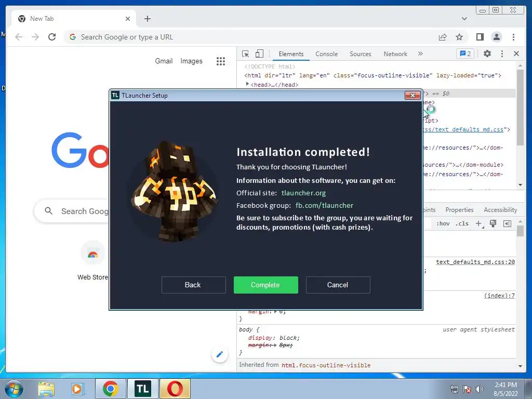Show more DevTools tabs
Viewport: 532px width, 399px height.
click(x=420, y=54)
